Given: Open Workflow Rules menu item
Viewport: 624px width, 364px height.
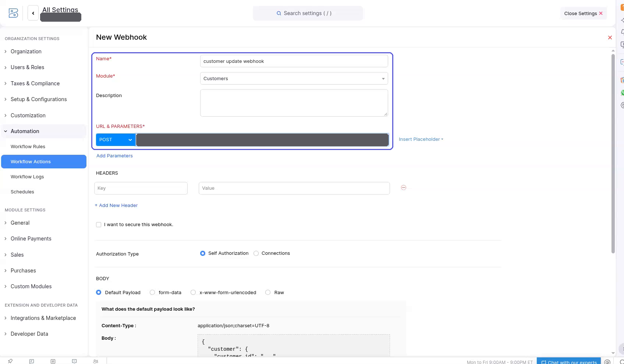Looking at the screenshot, I should 28,146.
